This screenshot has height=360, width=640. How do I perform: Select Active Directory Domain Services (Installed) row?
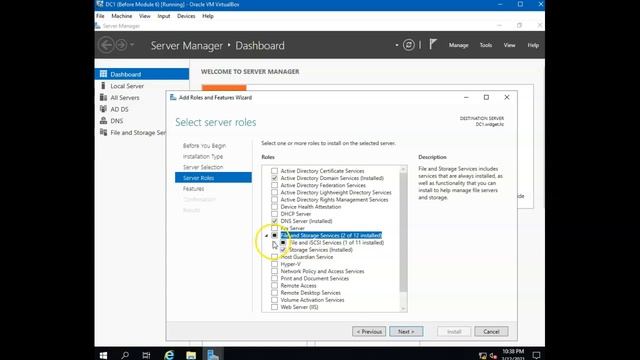[332, 178]
